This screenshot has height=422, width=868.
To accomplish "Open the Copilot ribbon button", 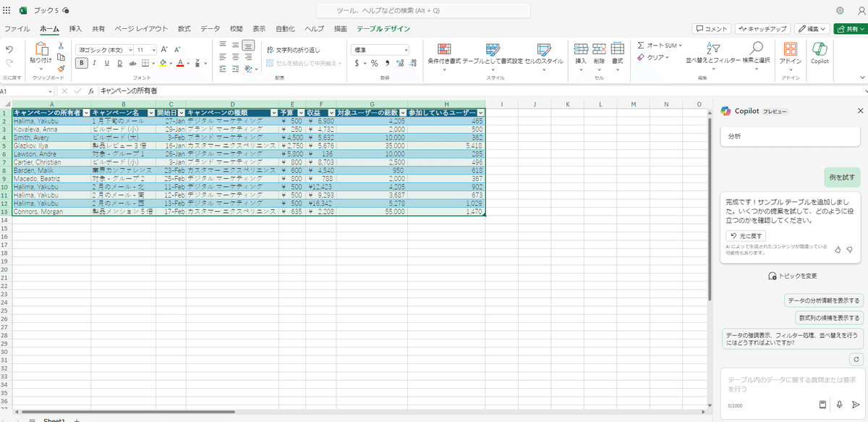I will [820, 53].
